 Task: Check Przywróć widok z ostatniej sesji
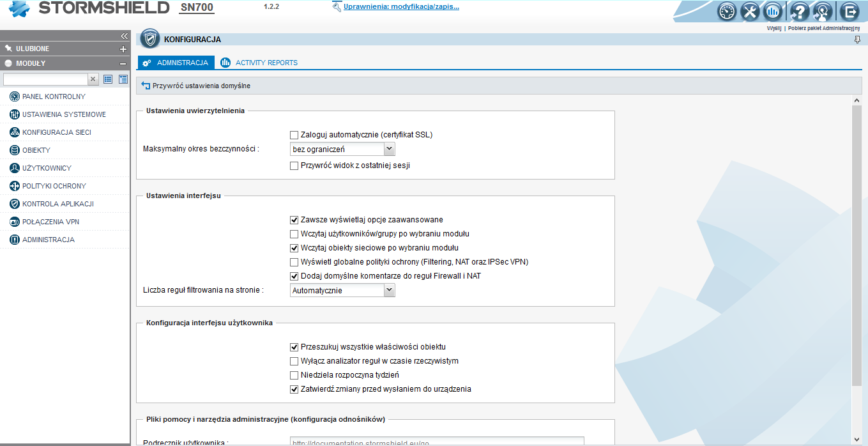tap(294, 165)
